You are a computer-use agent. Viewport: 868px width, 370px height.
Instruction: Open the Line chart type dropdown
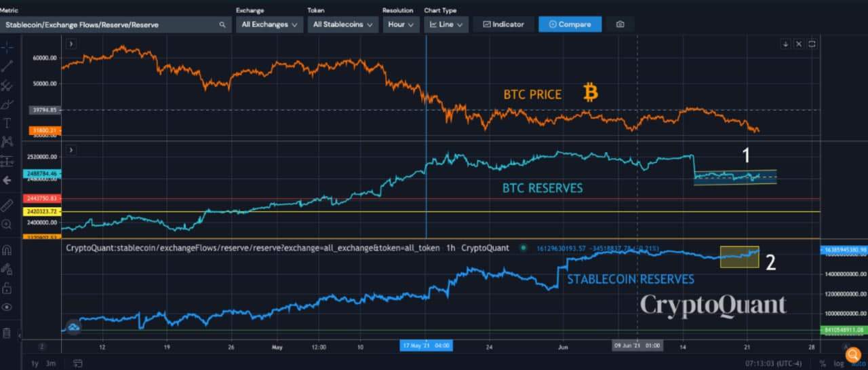tap(446, 24)
